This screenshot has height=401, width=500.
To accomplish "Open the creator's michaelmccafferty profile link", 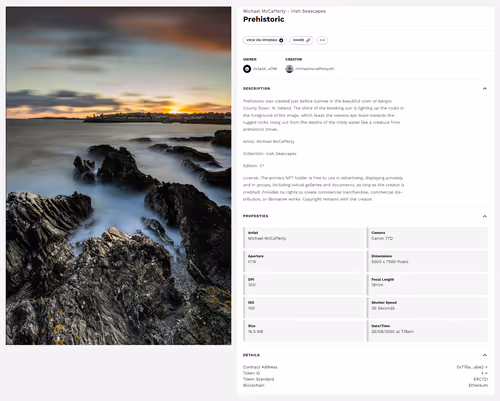I will 314,69.
